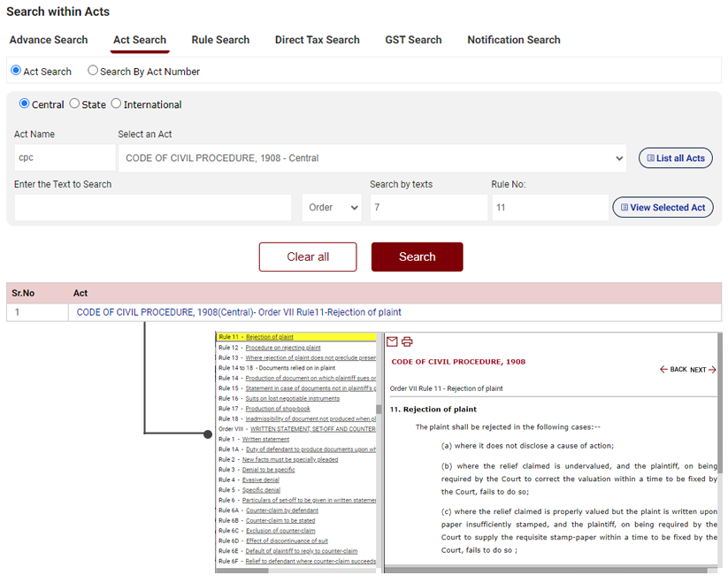728x583 pixels.
Task: Click the print icon
Action: pyautogui.click(x=407, y=341)
